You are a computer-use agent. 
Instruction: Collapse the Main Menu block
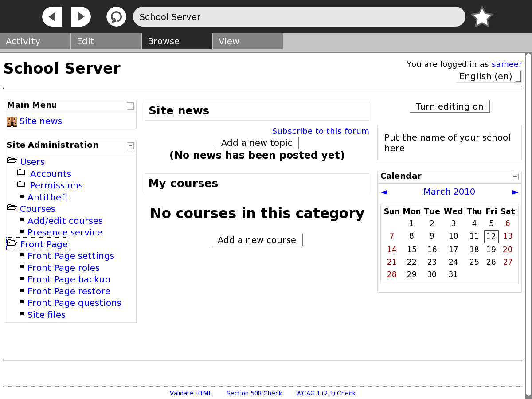(x=130, y=106)
